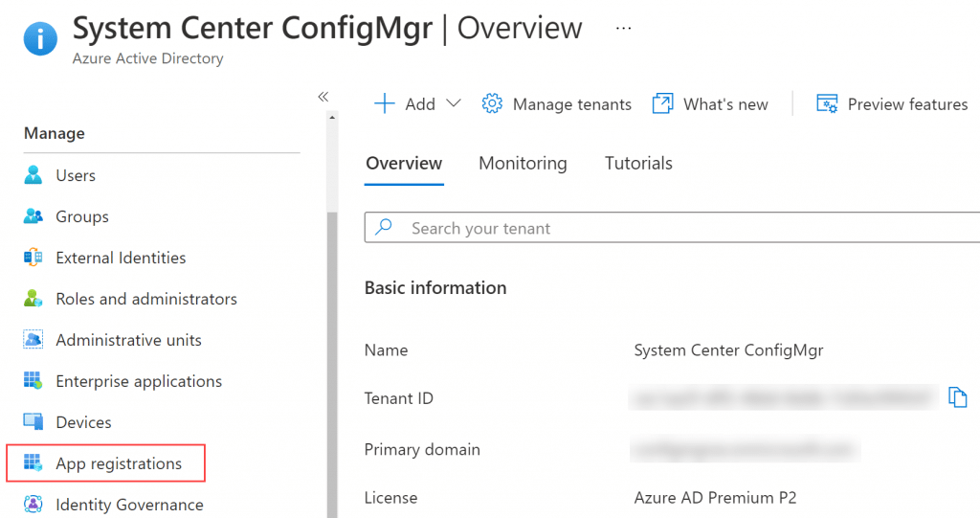
Task: Open Identity Governance
Action: pos(129,505)
